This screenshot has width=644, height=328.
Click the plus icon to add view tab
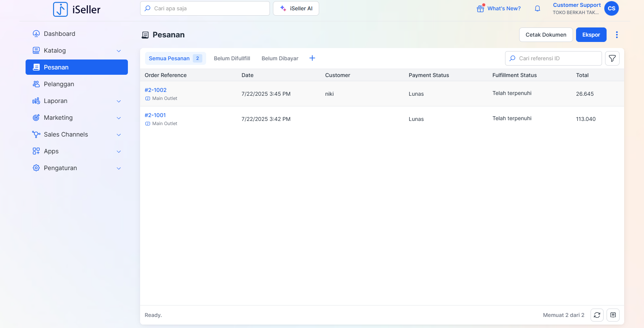[312, 58]
